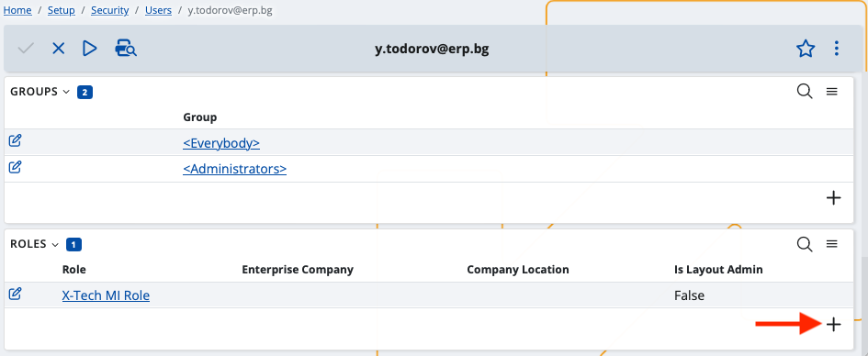Mark page as favorite with the star icon
The image size is (868, 356).
(x=806, y=49)
